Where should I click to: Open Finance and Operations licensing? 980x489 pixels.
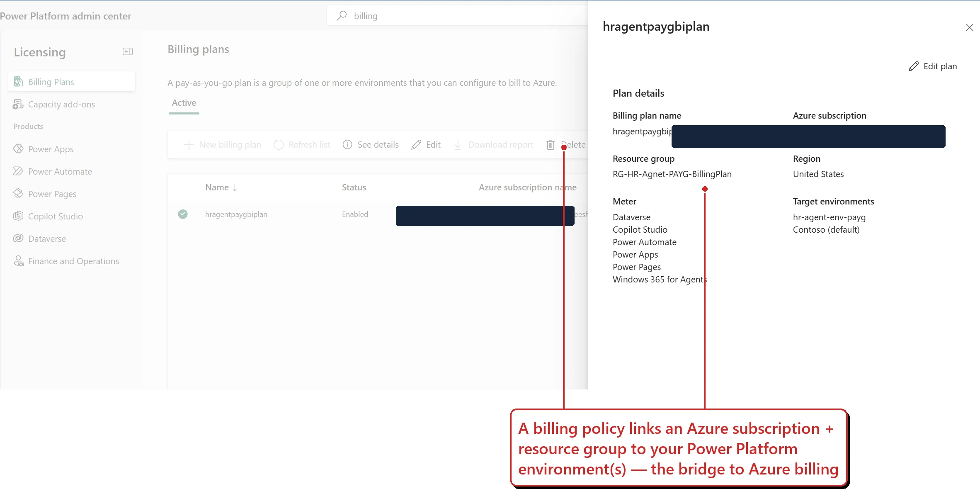73,261
